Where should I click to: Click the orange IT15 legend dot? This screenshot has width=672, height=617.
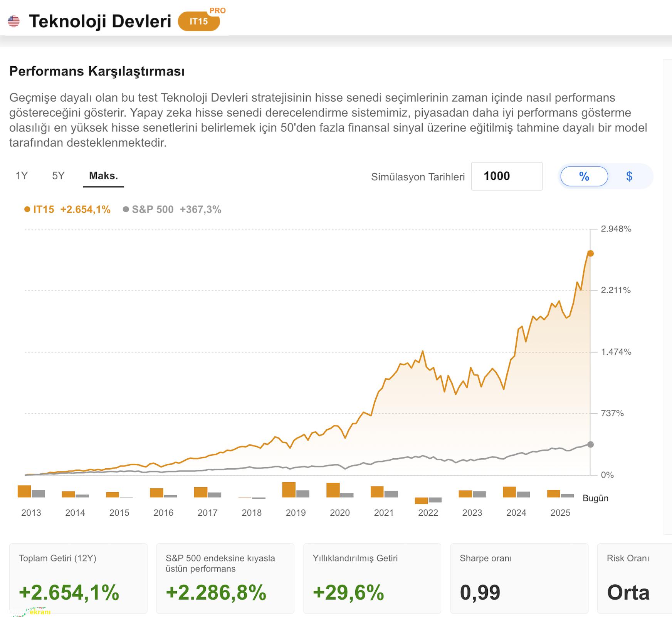[x=27, y=210]
